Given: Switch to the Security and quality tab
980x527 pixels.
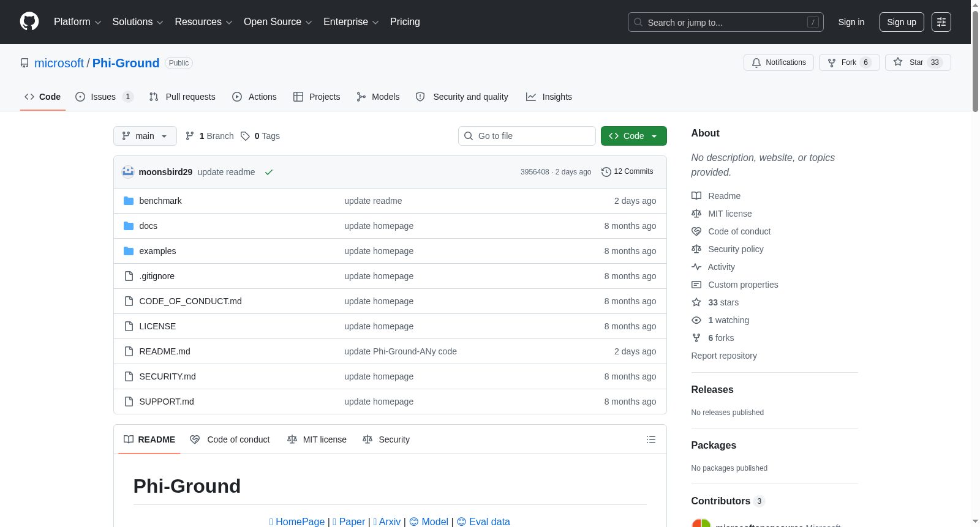Looking at the screenshot, I should [462, 97].
